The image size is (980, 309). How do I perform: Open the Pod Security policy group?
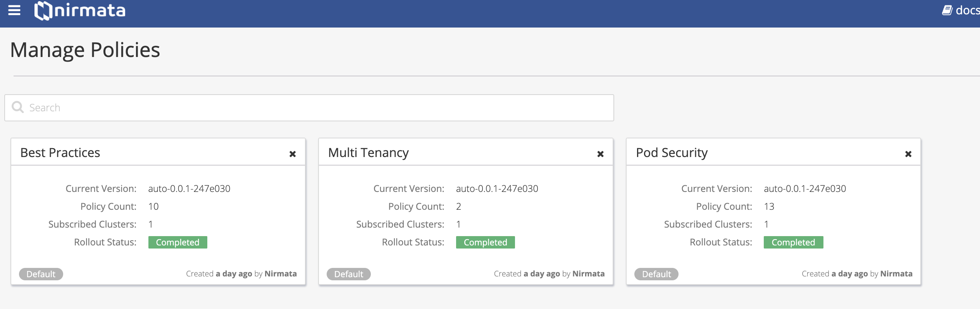tap(672, 153)
